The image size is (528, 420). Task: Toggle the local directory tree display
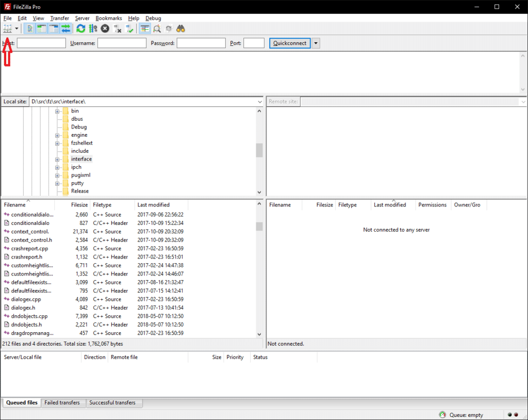coord(42,29)
